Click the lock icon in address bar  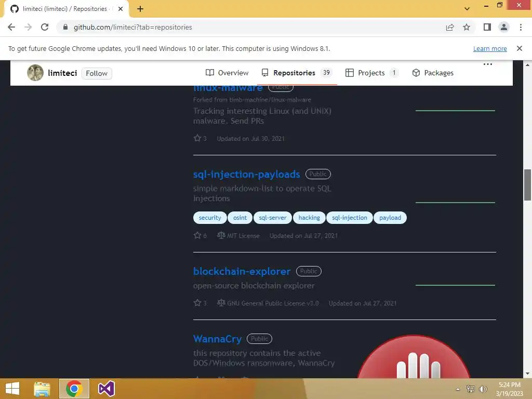click(x=65, y=27)
